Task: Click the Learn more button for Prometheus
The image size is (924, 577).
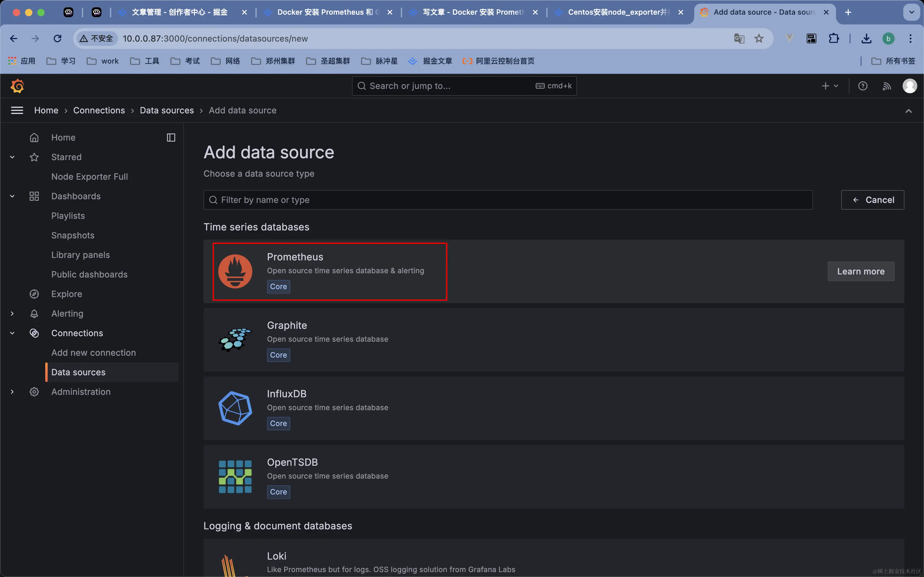Action: pyautogui.click(x=861, y=271)
